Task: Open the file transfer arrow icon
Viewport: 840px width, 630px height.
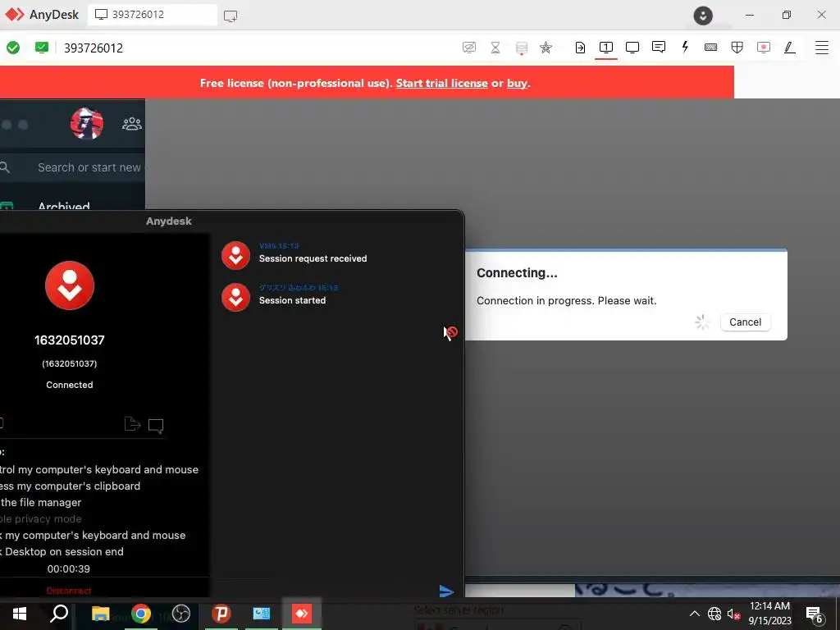Action: (580, 48)
